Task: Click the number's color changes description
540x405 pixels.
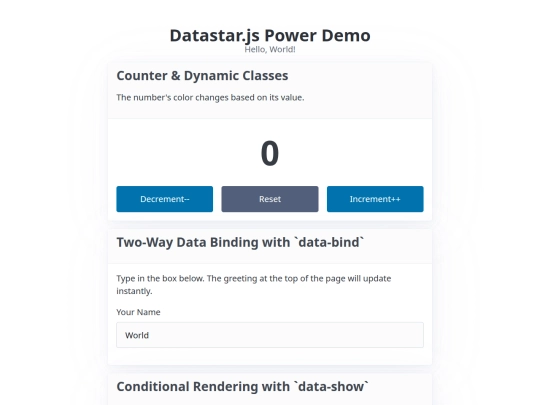Action: click(x=210, y=98)
